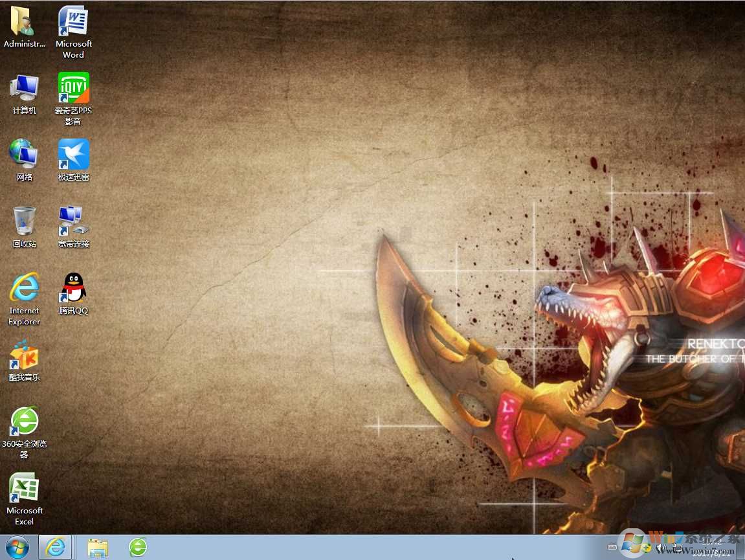Open the Administrator folder icon
This screenshot has height=560, width=745.
[24, 28]
